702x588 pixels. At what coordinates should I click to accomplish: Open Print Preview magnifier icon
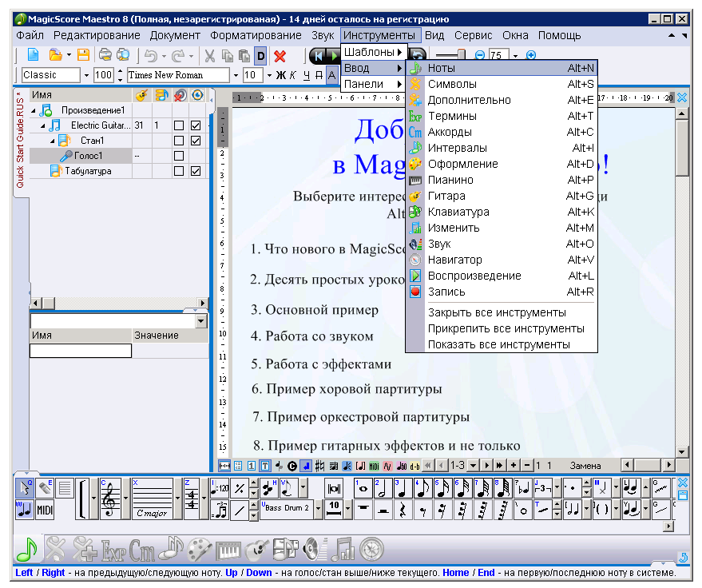[123, 55]
